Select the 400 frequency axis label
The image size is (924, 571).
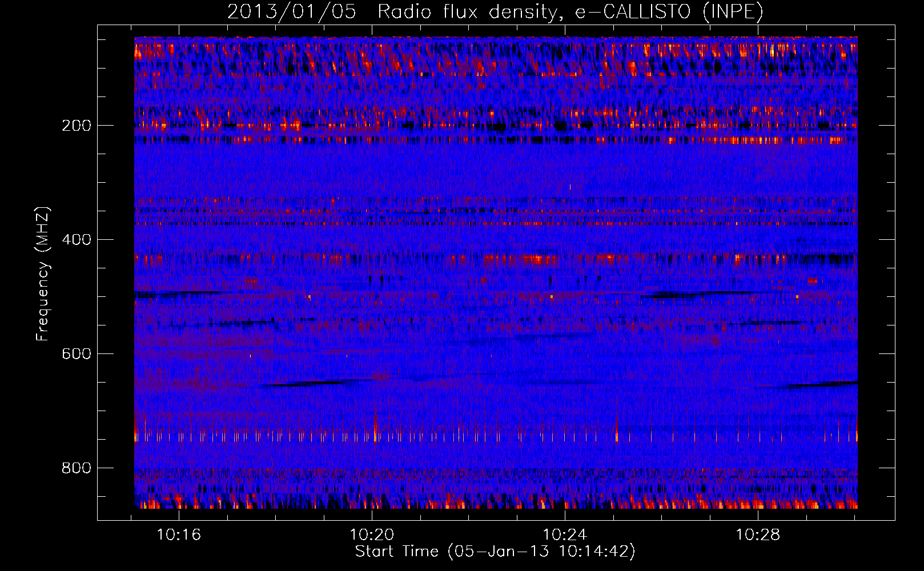77,240
